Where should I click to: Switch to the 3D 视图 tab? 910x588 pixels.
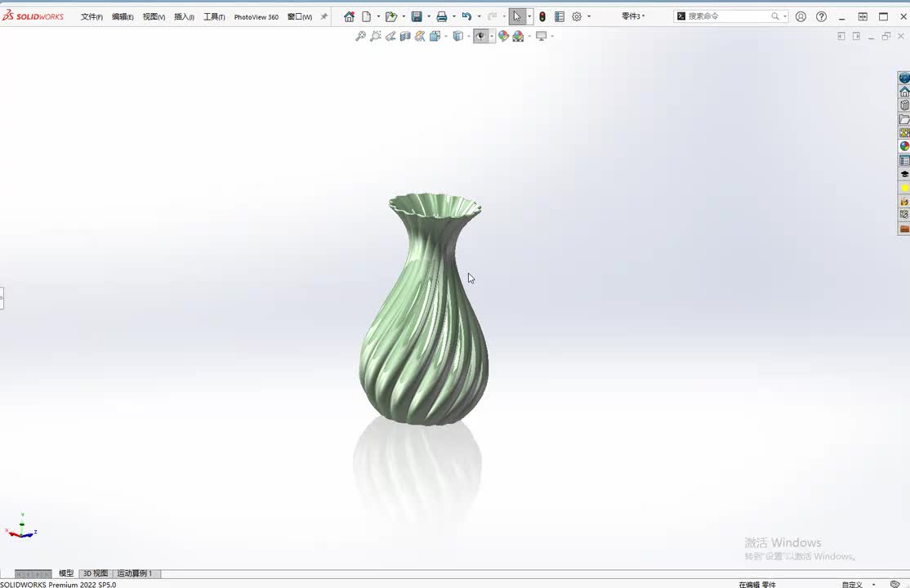(x=96, y=573)
